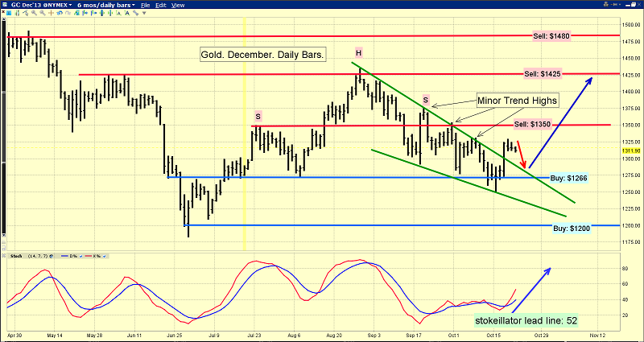
Task: Click the blue D% line color swatch
Action: [64, 256]
